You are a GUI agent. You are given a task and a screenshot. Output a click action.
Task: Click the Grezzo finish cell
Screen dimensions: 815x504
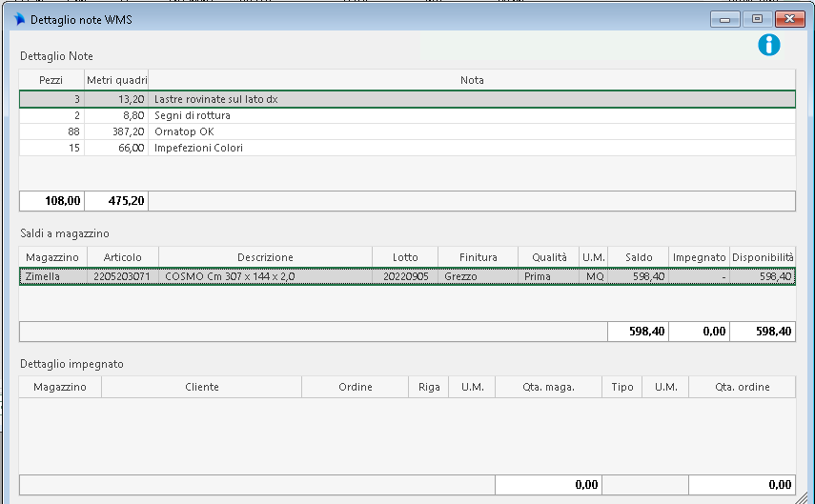click(479, 276)
